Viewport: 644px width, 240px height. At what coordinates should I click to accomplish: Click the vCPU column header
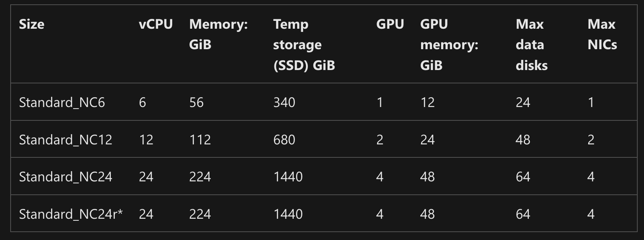click(156, 24)
